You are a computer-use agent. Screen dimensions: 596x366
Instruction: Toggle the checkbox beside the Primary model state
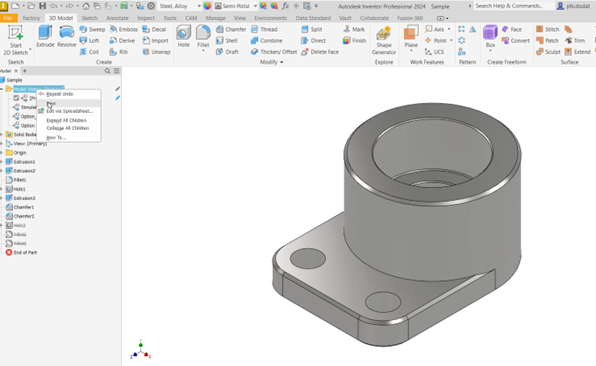click(x=16, y=98)
